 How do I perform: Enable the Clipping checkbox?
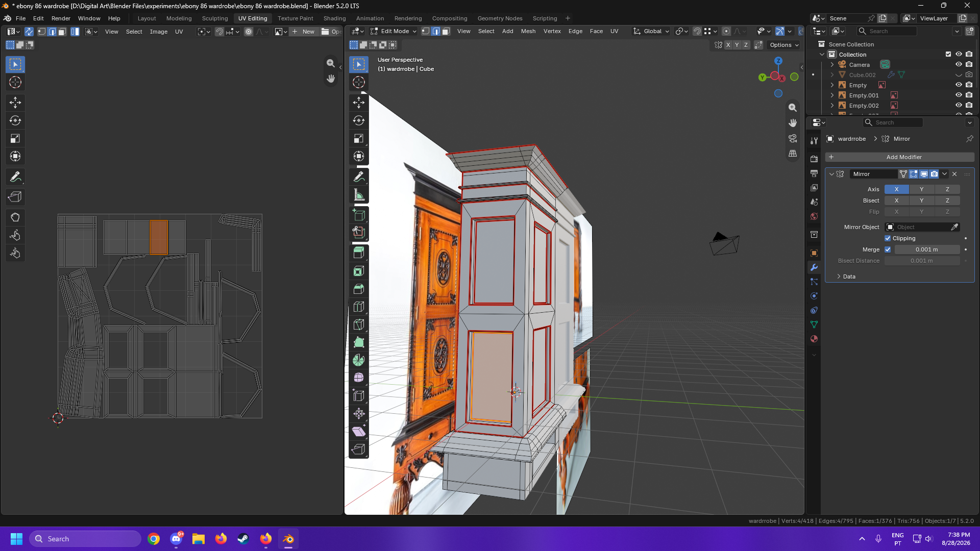tap(888, 238)
